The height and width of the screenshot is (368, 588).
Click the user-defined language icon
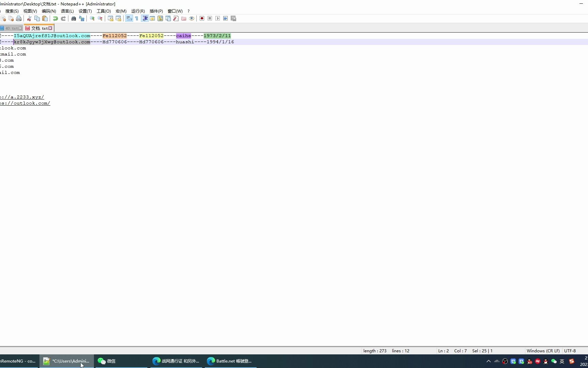pyautogui.click(x=152, y=18)
